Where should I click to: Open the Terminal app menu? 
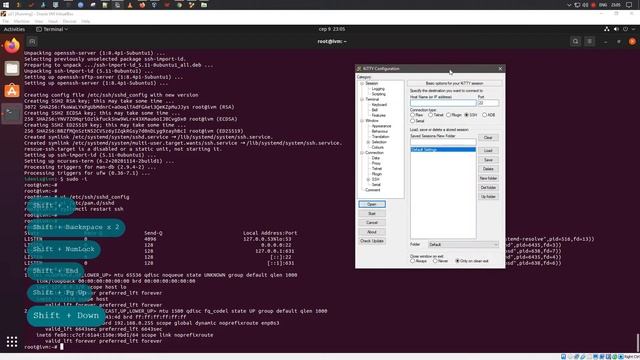pos(52,29)
